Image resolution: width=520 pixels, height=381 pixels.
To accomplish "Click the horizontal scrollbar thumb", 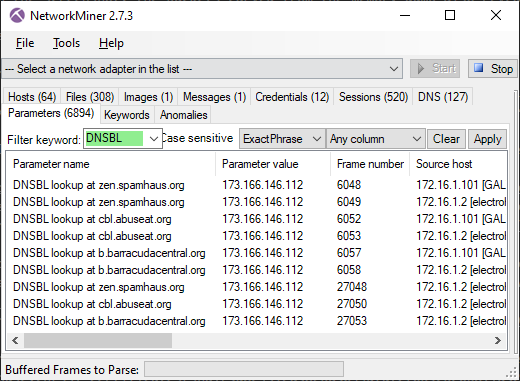I will [x=98, y=341].
